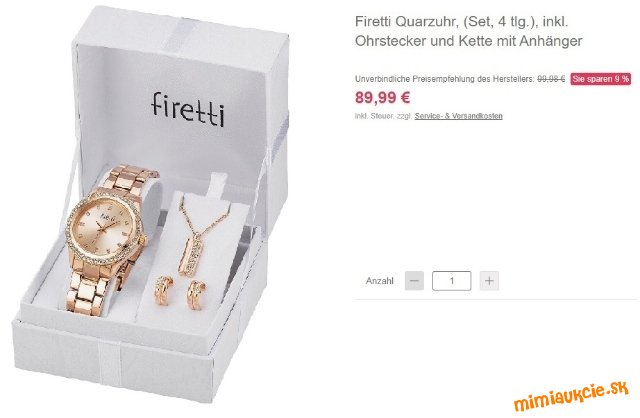Screen dimensions: 640x418
Task: Focus the Anzahl quantity input field
Action: 451,281
